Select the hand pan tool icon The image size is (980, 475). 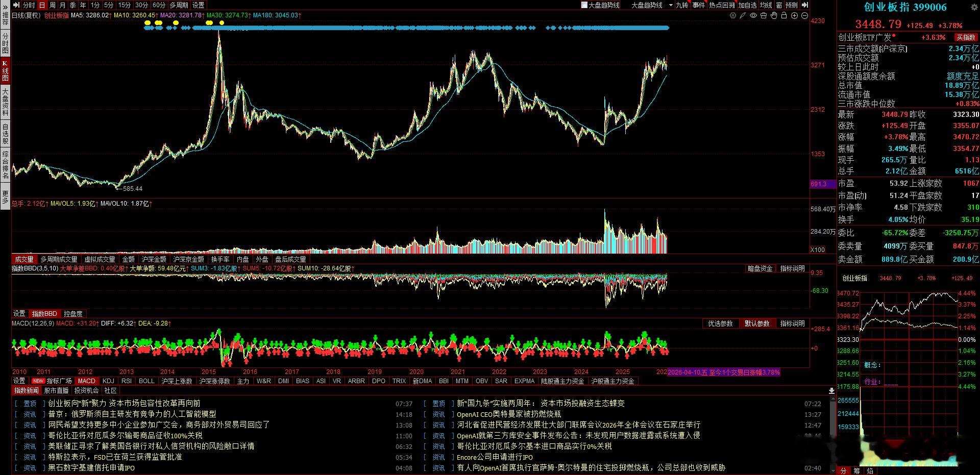click(x=774, y=16)
